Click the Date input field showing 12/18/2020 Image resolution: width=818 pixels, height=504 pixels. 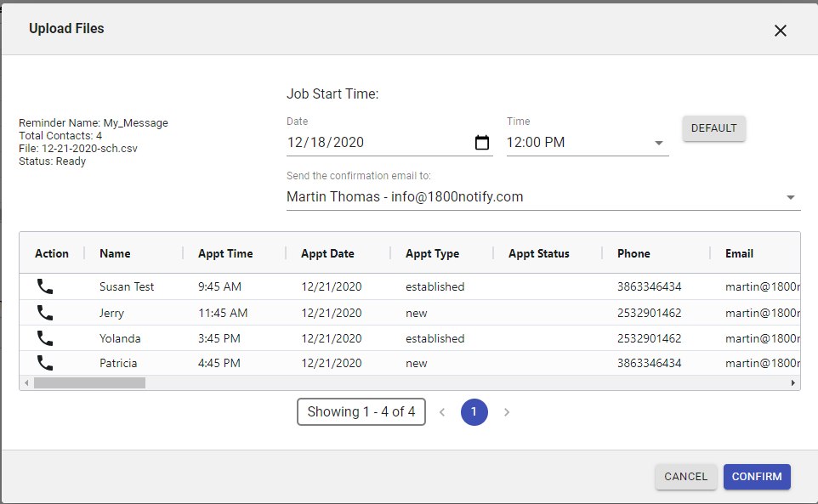tap(374, 143)
